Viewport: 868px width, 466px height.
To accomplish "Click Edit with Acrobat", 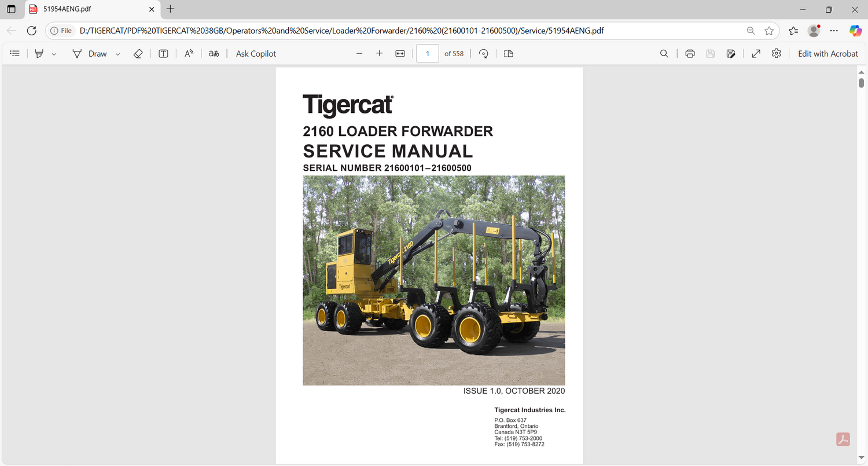I will (828, 53).
